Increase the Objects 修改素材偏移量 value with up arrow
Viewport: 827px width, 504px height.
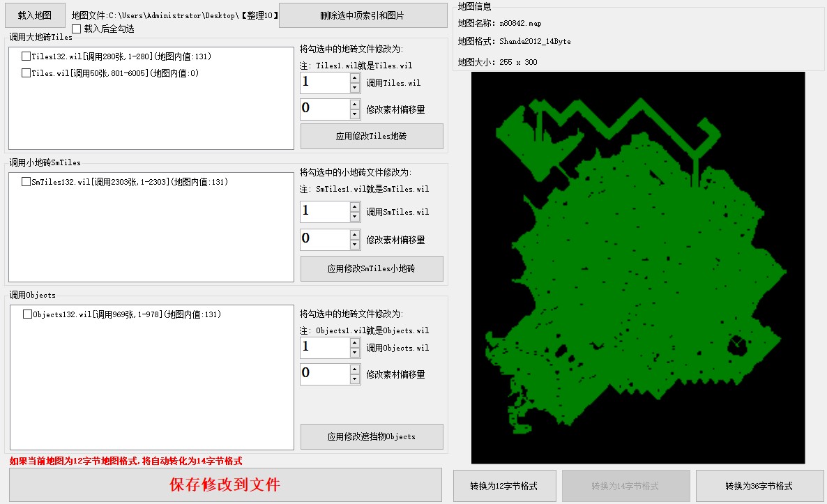355,369
